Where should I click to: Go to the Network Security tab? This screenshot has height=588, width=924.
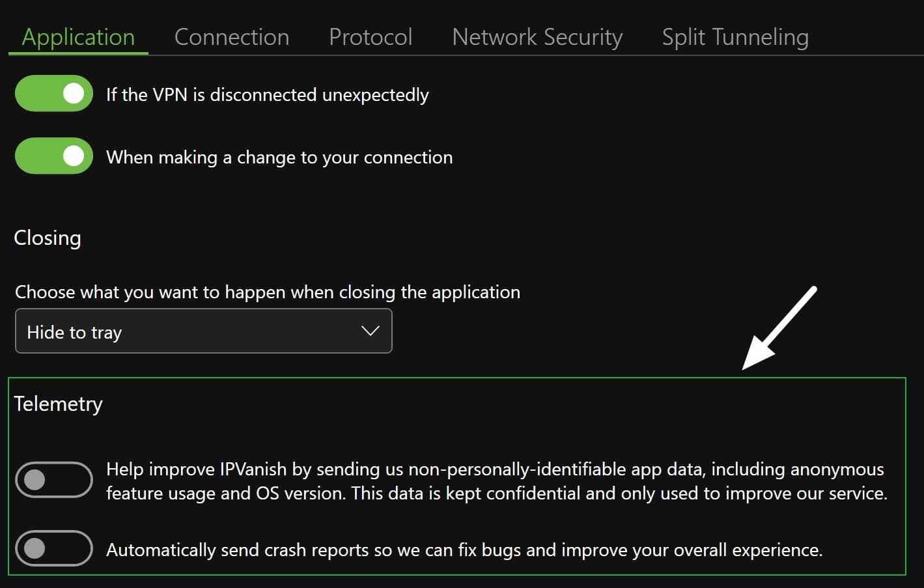tap(537, 37)
